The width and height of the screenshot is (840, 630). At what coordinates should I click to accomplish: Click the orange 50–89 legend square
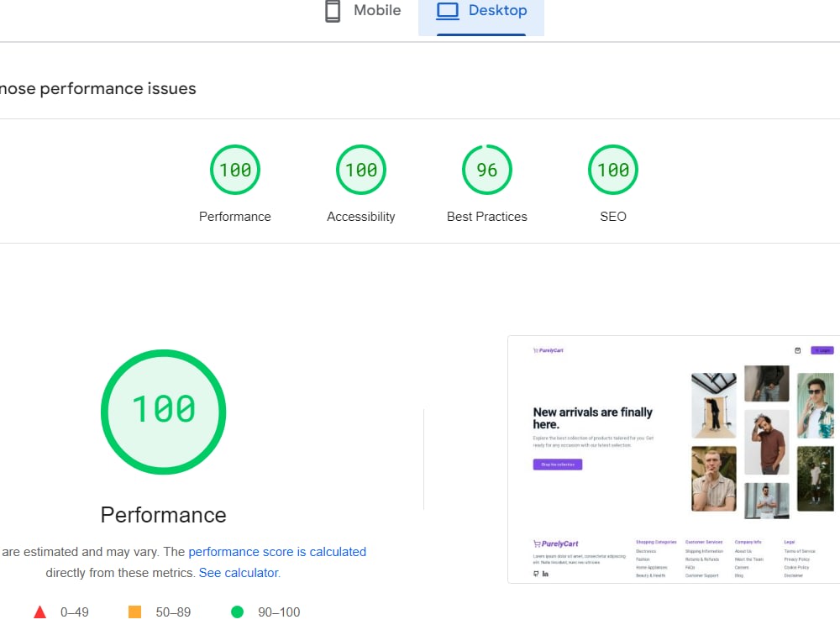pyautogui.click(x=134, y=612)
